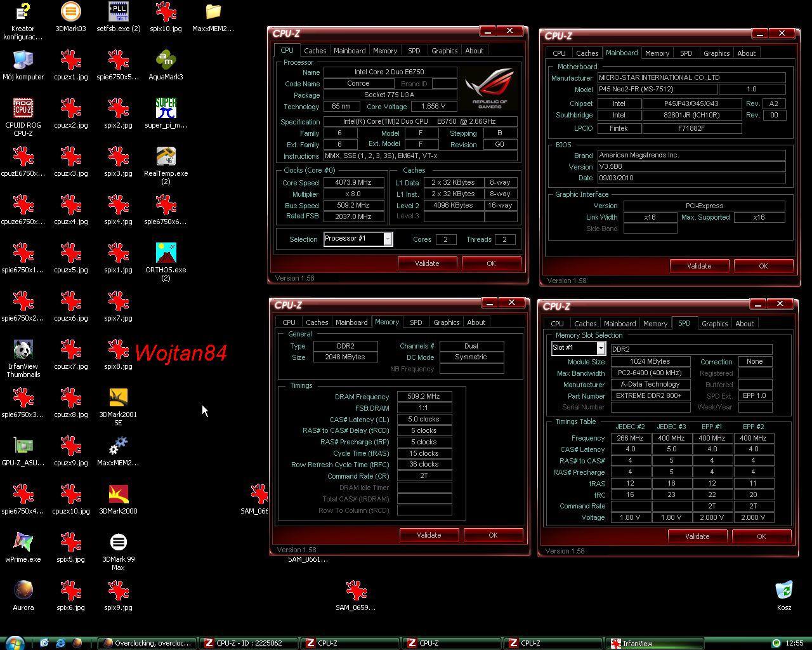Open spix10.jpg image file icon
Screen dimensions: 812x650
[166, 16]
